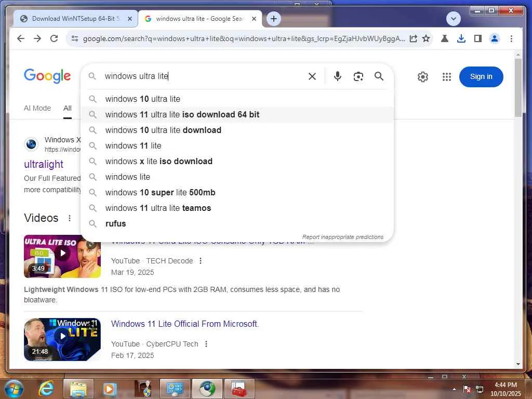Choose suggestion windows 10 ultra lite download
This screenshot has height=399, width=532.
click(x=237, y=130)
